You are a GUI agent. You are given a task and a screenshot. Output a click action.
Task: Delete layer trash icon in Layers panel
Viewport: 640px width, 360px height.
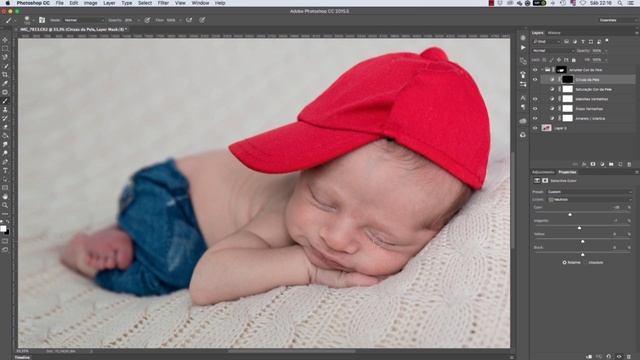coord(629,164)
